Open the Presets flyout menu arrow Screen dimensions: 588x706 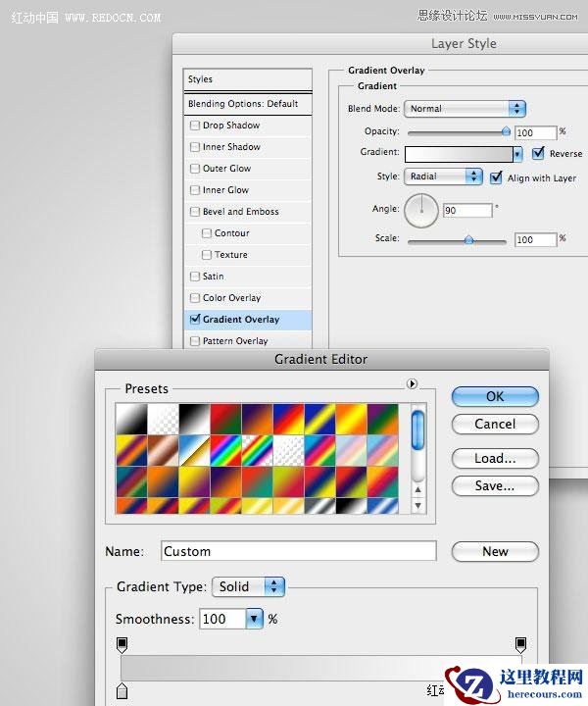[x=412, y=383]
